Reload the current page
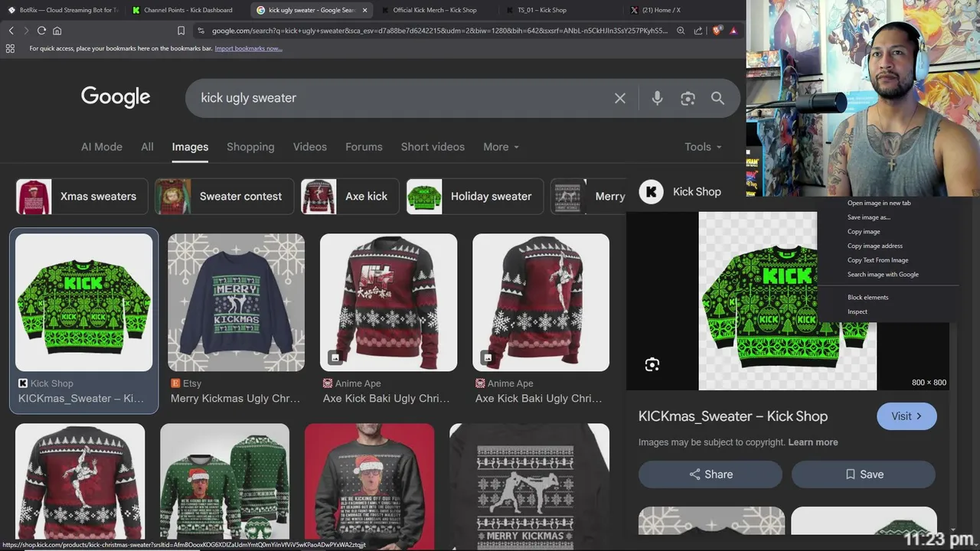Image resolution: width=980 pixels, height=551 pixels. point(41,31)
